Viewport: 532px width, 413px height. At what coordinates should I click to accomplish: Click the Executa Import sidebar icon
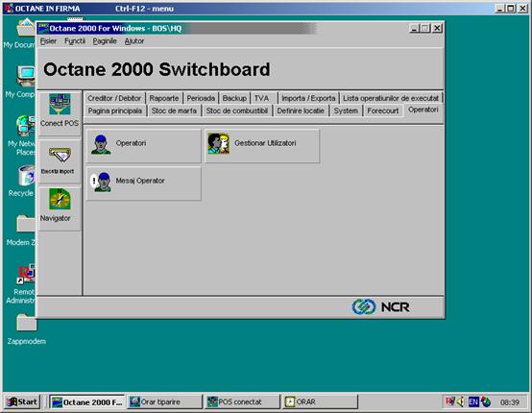click(x=60, y=155)
